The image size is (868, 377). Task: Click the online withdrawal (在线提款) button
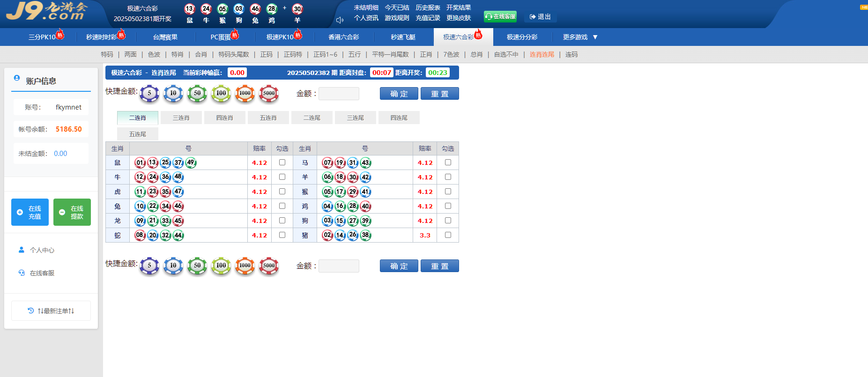coord(72,212)
